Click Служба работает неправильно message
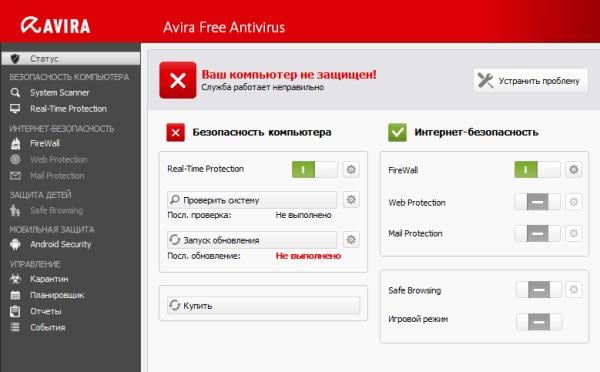 tap(262, 87)
